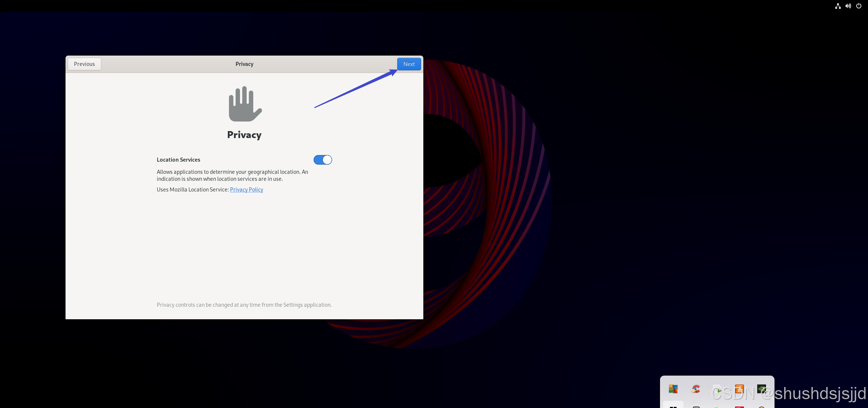Screen dimensions: 868x408
Task: Open the wired network status icon
Action: (x=838, y=6)
